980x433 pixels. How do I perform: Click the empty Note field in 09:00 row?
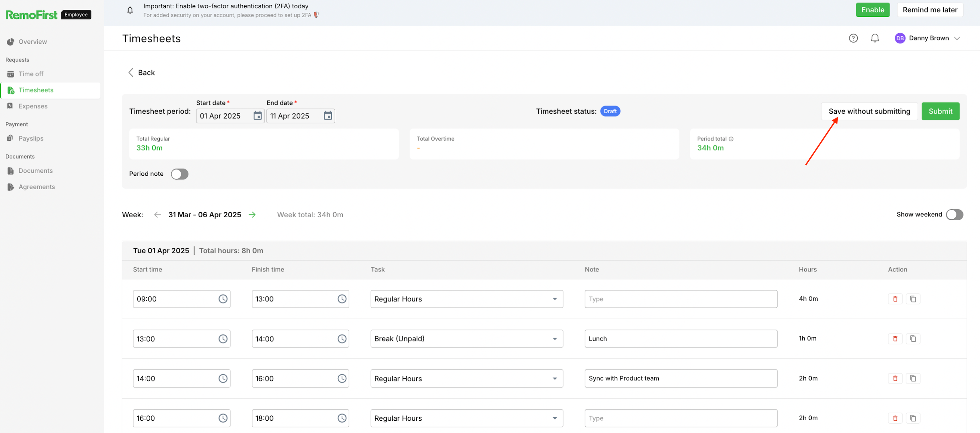tap(681, 299)
